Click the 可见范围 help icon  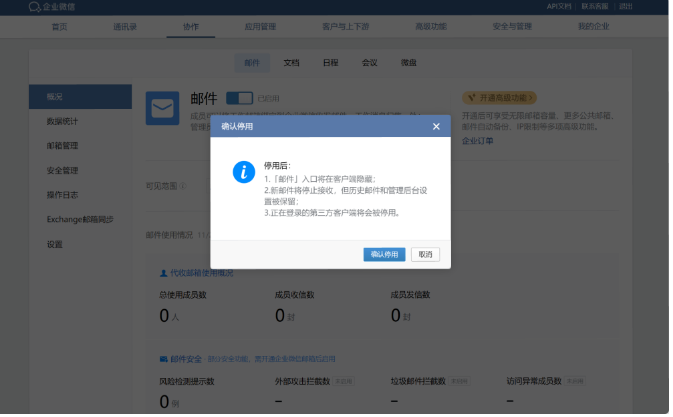(182, 185)
